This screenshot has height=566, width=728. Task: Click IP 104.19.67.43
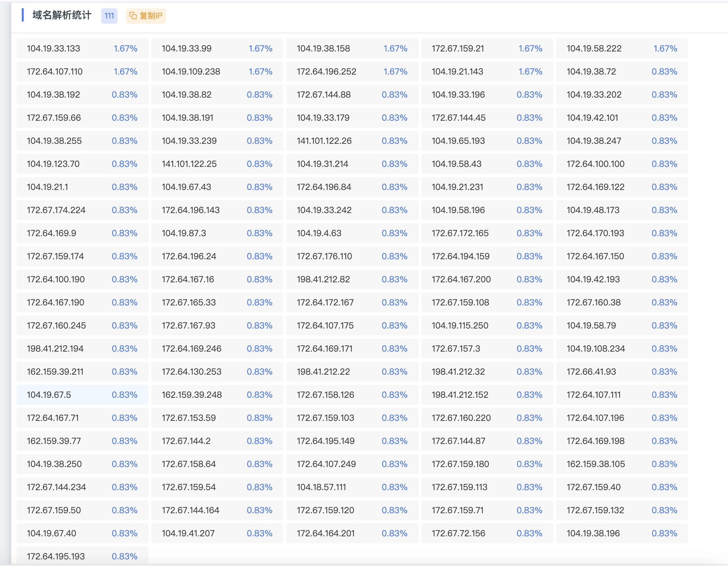coord(217,187)
